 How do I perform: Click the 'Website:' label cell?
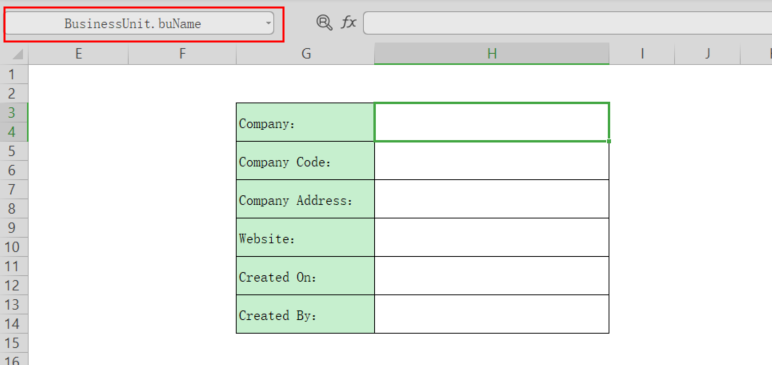pos(305,237)
